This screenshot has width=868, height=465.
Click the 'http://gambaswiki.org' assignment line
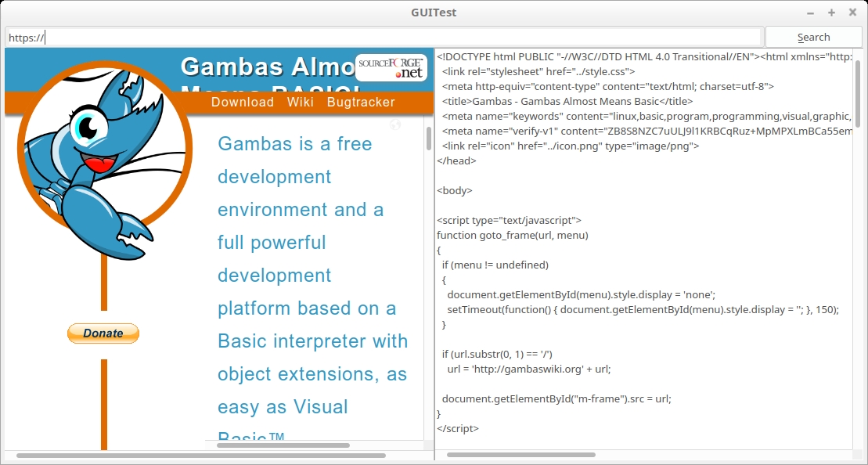coord(529,369)
